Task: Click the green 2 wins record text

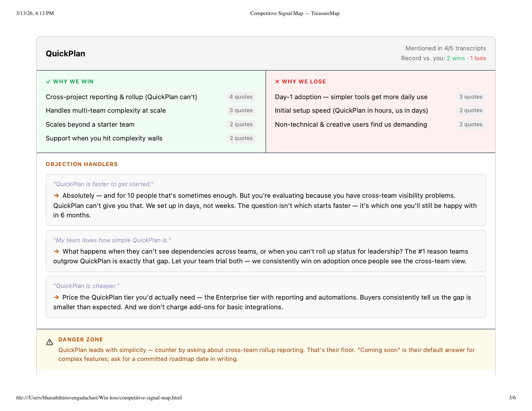Action: 456,58
